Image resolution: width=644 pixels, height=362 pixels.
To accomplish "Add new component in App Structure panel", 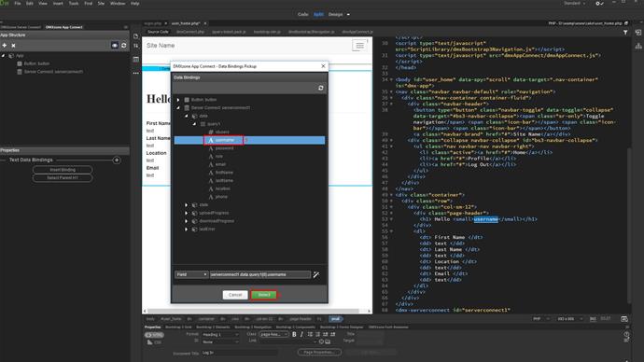I will (x=5, y=45).
